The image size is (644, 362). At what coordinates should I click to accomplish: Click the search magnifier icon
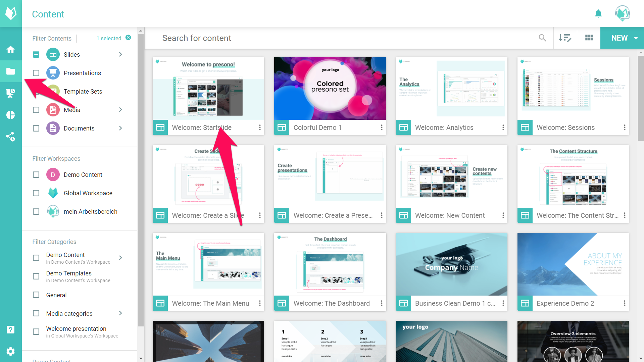pos(542,38)
